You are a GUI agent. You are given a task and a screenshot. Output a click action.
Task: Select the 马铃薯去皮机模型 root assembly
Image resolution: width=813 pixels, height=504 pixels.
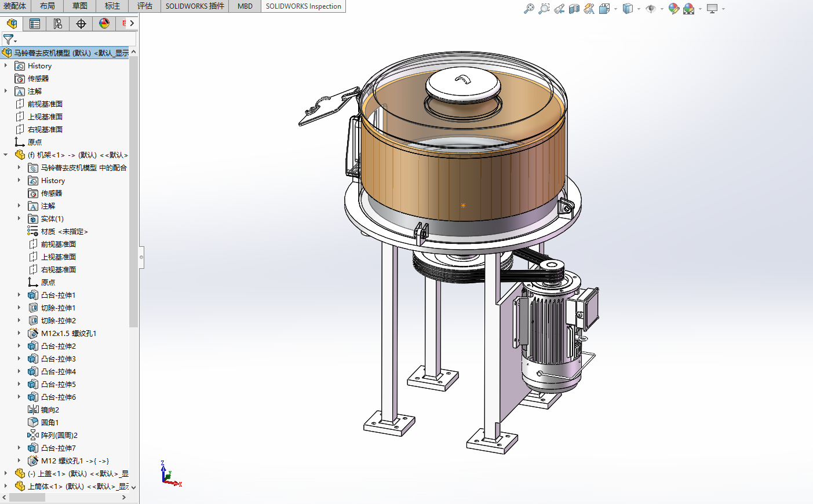click(64, 53)
